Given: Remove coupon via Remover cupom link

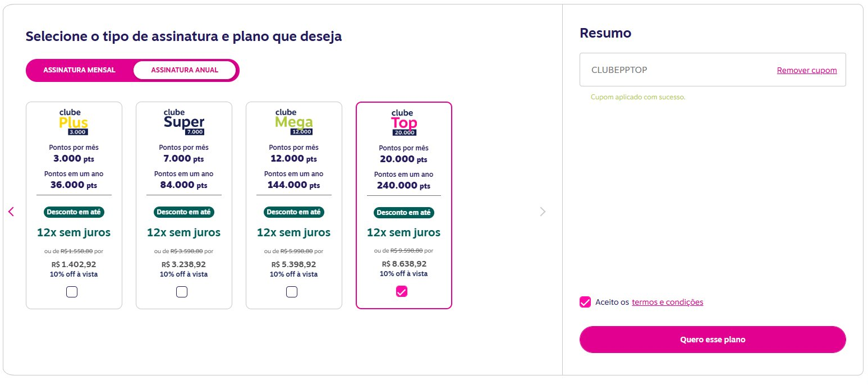Looking at the screenshot, I should pyautogui.click(x=807, y=70).
